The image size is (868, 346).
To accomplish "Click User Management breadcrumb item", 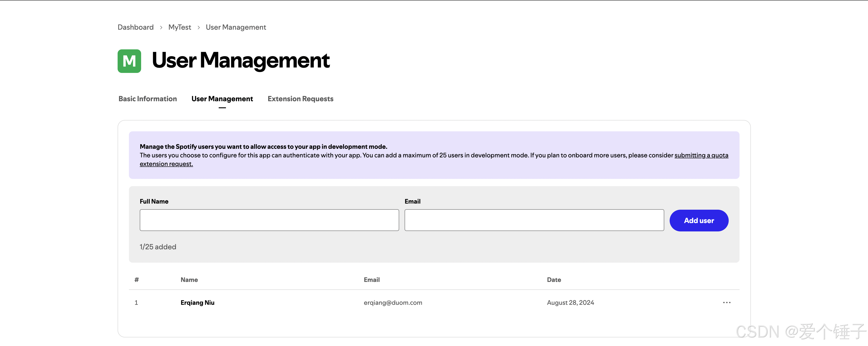I will pos(236,27).
